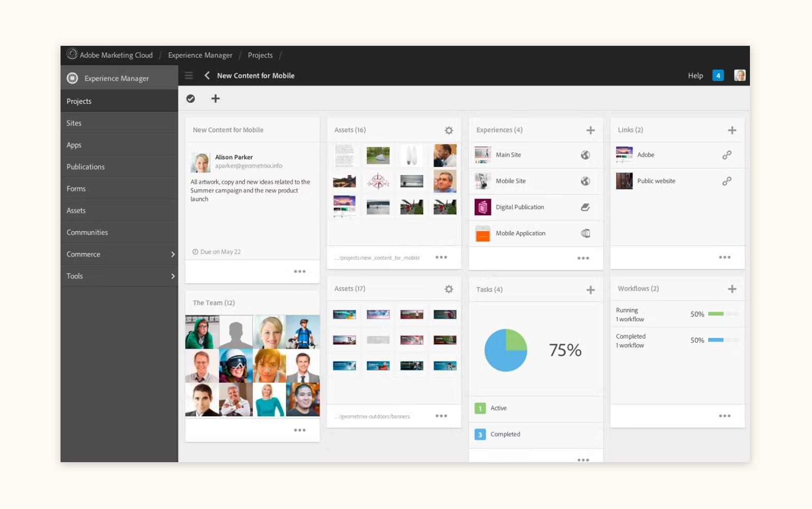
Task: Toggle the select-all checkmark in toolbar
Action: [x=191, y=99]
